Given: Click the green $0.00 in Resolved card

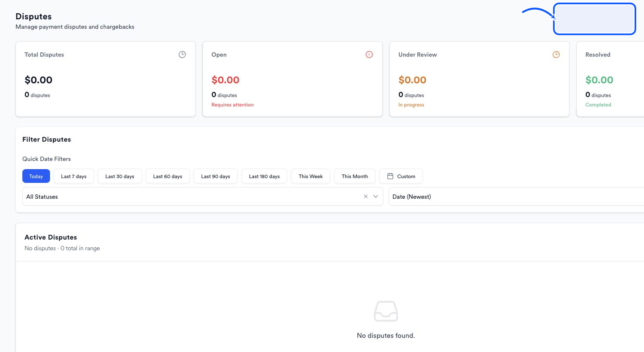Looking at the screenshot, I should [x=599, y=80].
